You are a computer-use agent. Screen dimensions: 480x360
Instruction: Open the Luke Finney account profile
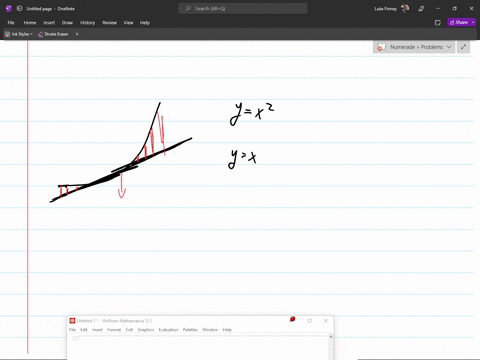click(x=391, y=9)
